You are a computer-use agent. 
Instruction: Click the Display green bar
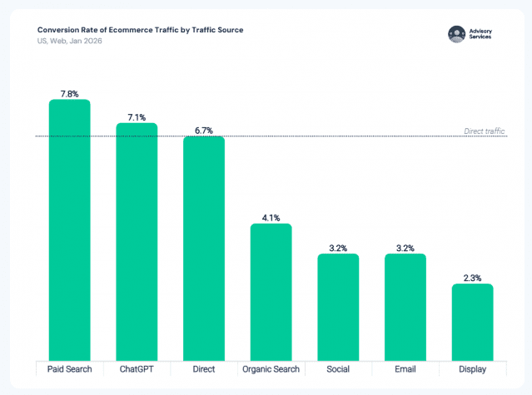tap(472, 321)
